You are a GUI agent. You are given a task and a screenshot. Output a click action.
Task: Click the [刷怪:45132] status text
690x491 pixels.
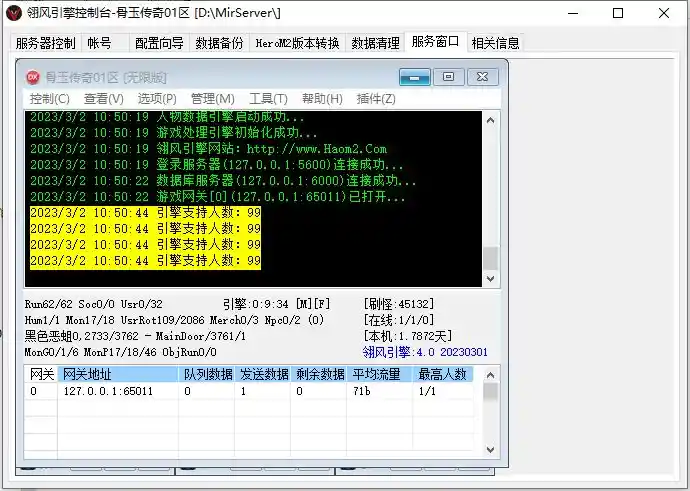click(399, 304)
